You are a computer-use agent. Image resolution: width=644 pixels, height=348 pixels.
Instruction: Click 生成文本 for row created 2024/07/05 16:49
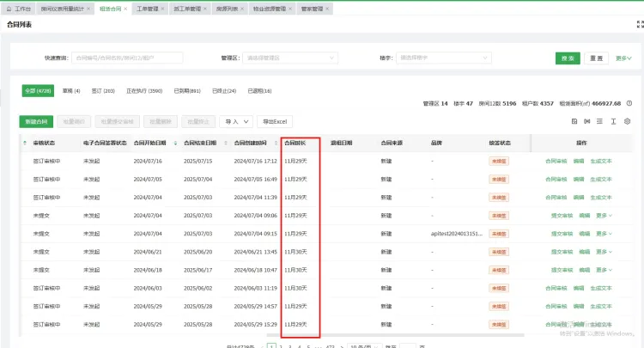[x=601, y=179]
